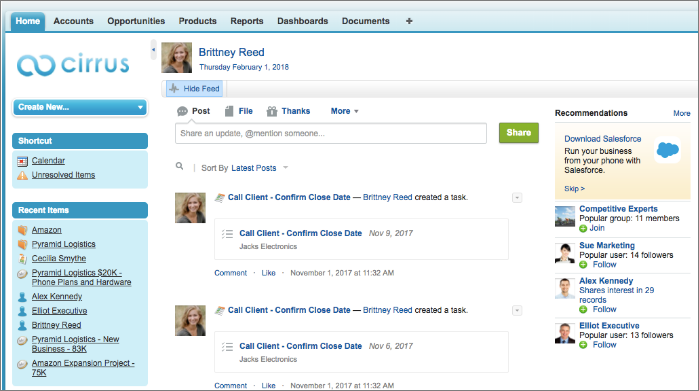Image resolution: width=699 pixels, height=391 pixels.
Task: Click the user icon beside Alex Kennedy in Recent Items
Action: click(x=22, y=297)
